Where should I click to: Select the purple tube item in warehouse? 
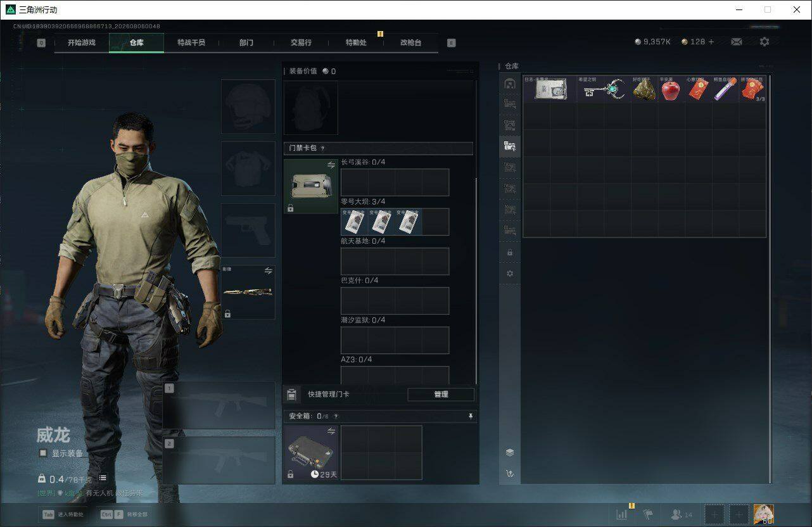[725, 89]
